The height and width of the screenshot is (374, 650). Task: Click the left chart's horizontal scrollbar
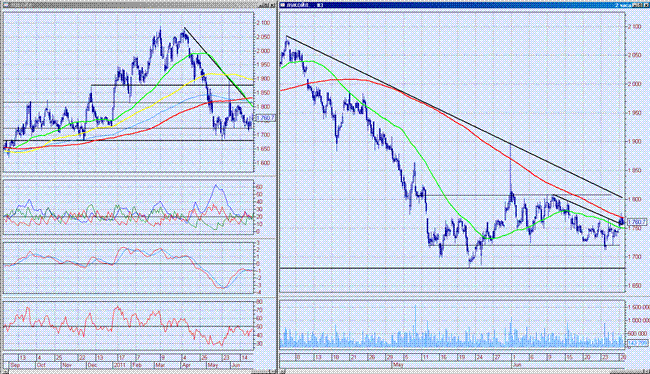(x=138, y=371)
